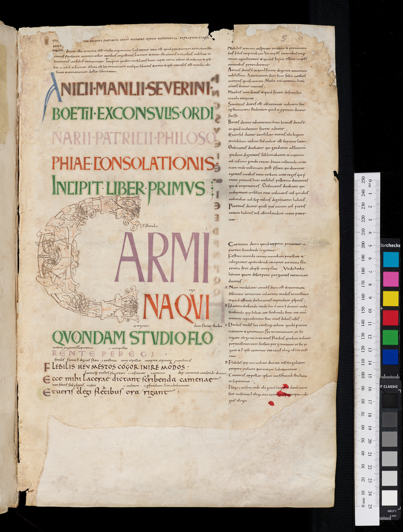Click the large purple letters 'ARMI'
The height and width of the screenshot is (532, 403).
162,258
